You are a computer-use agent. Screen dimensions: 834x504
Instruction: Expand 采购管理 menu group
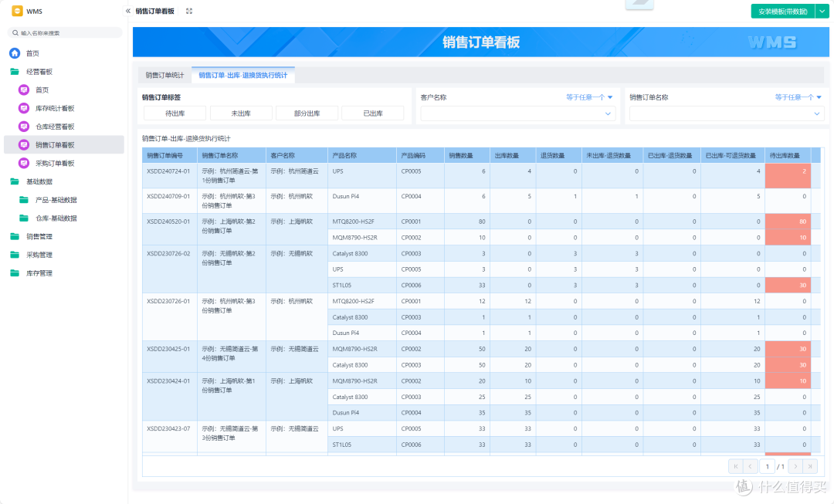point(39,255)
